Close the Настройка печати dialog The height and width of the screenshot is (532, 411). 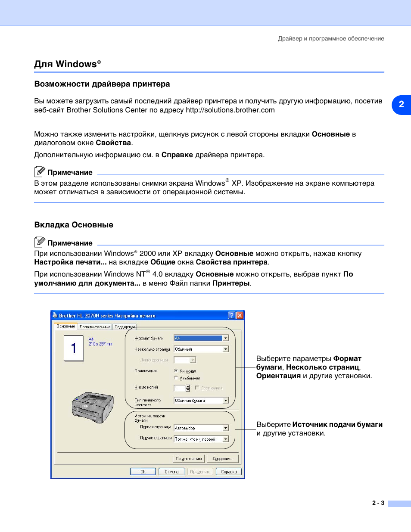click(240, 315)
